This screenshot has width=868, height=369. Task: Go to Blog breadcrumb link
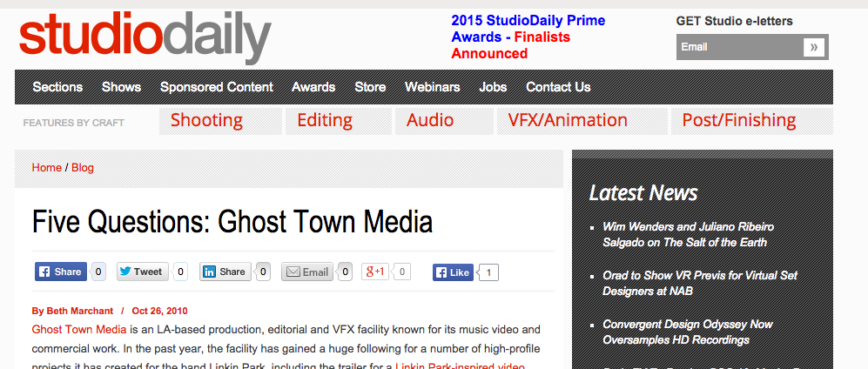coord(83,168)
